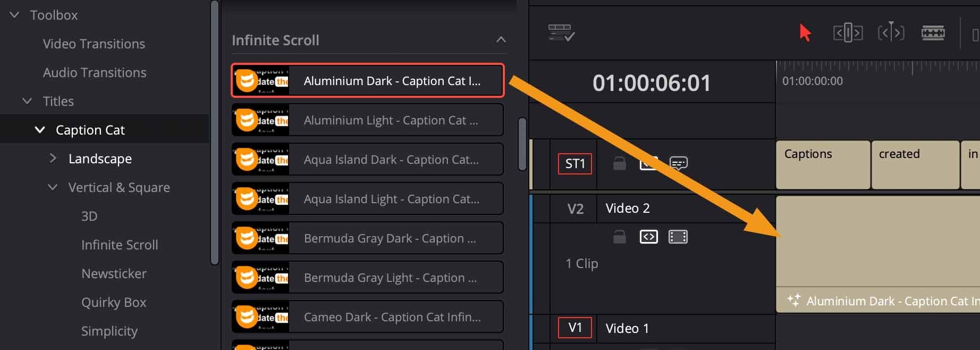Collapse the Caption Cat tree item
The width and height of the screenshot is (980, 350).
pos(40,129)
